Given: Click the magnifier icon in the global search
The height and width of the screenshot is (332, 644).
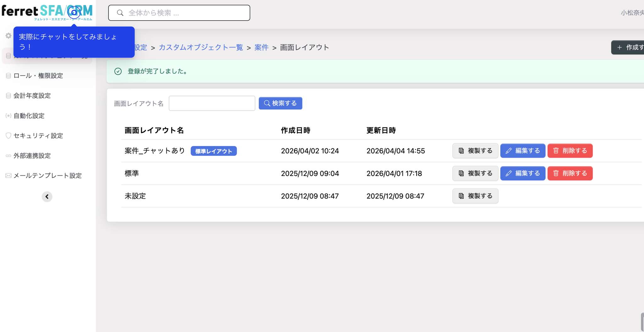Looking at the screenshot, I should (120, 13).
